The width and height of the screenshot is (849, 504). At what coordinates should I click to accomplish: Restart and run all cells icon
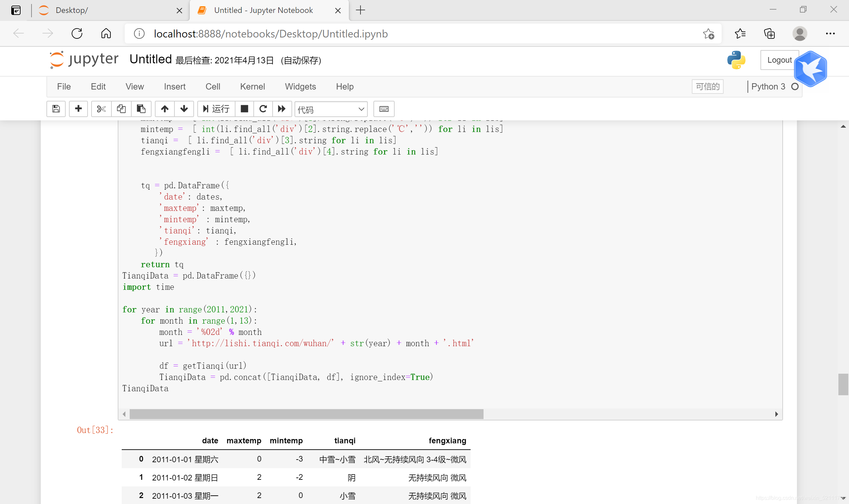coord(282,109)
